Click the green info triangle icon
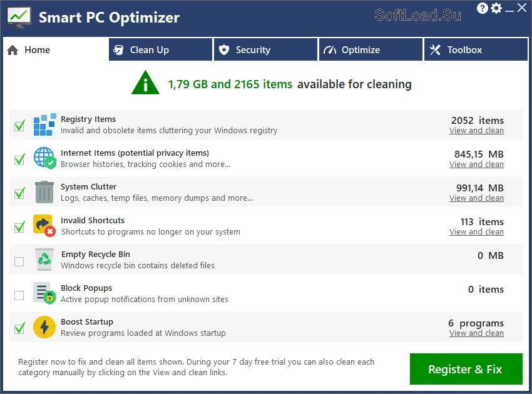Viewport: 532px width, 394px height. (145, 83)
